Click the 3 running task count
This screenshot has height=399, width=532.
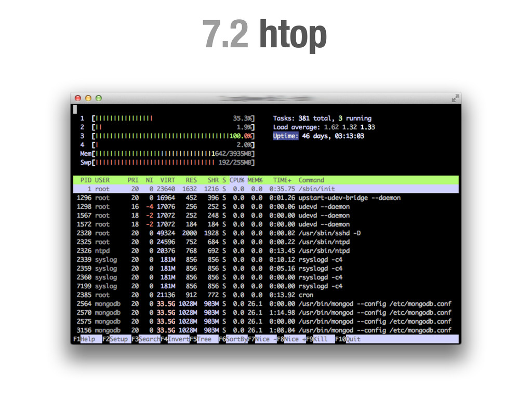click(355, 118)
